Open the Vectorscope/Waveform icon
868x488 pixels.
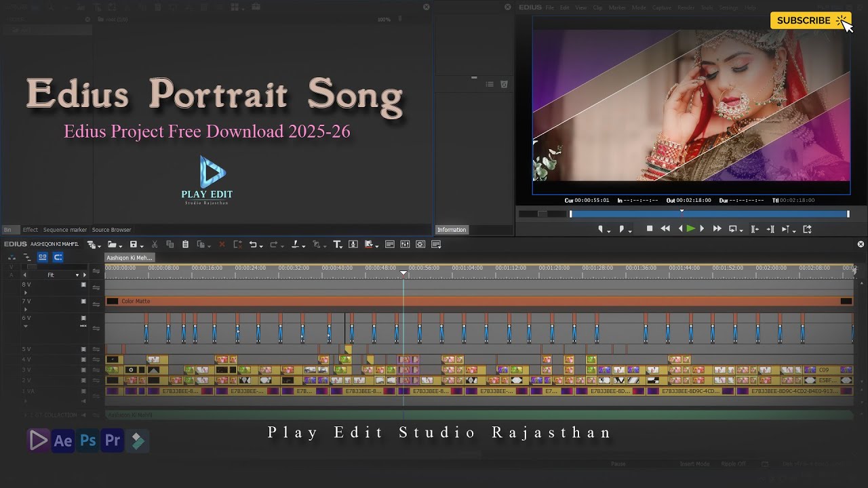click(420, 245)
